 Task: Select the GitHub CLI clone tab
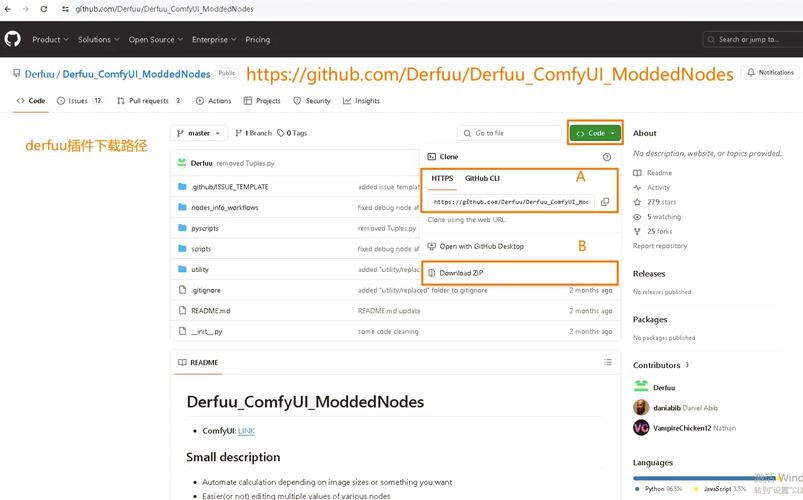tap(482, 178)
